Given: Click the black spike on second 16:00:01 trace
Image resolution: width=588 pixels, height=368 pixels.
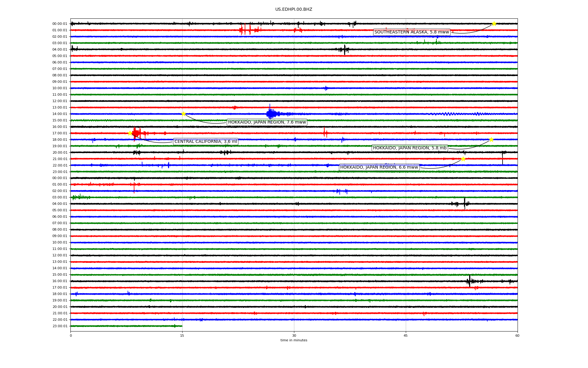Looking at the screenshot, I should tap(469, 281).
